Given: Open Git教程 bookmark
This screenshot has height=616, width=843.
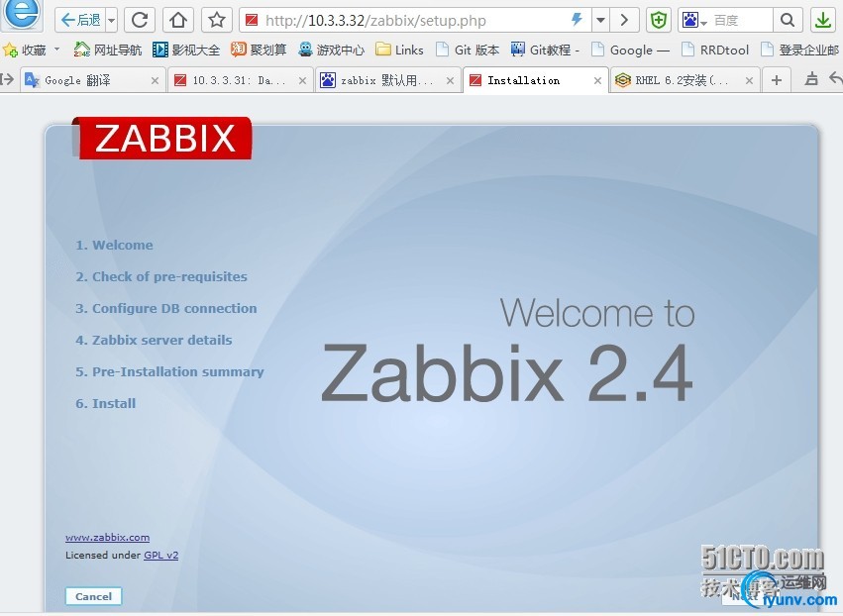Looking at the screenshot, I should pos(545,50).
